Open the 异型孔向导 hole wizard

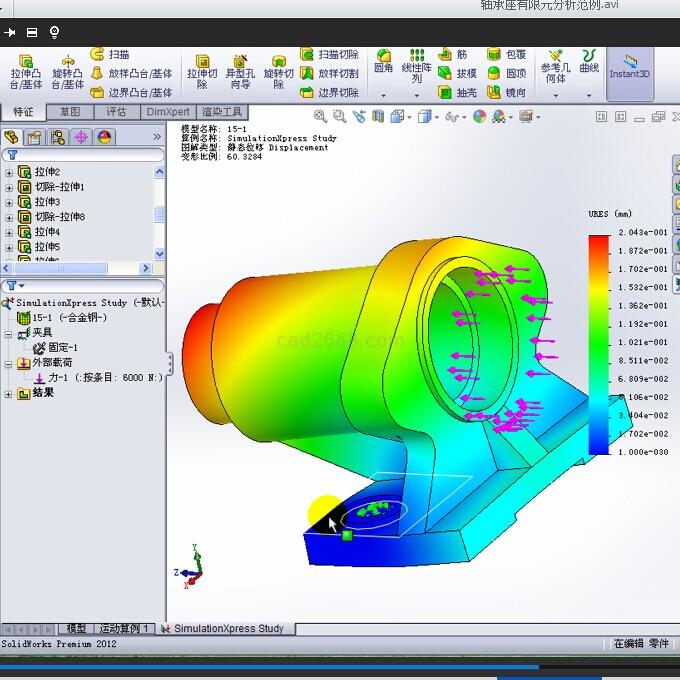point(240,72)
